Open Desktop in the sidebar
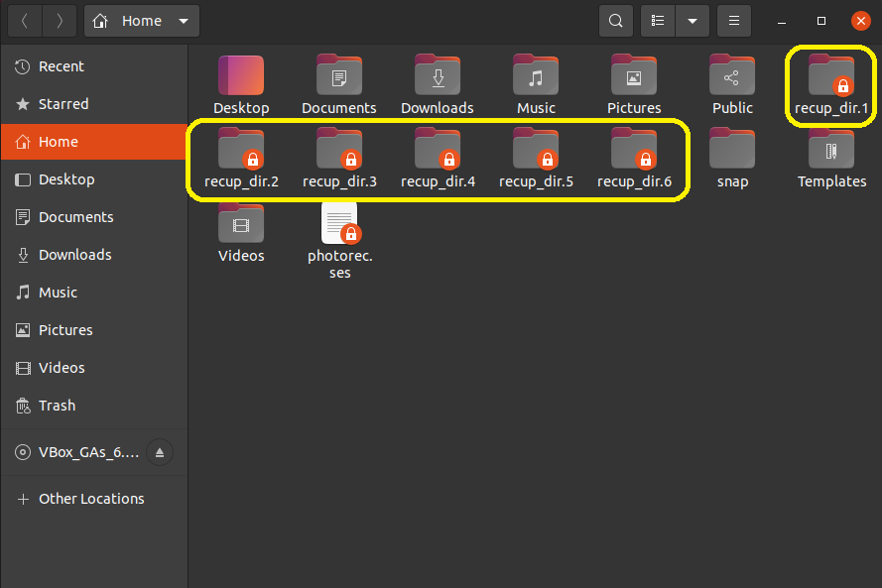This screenshot has height=588, width=882. pos(94,179)
